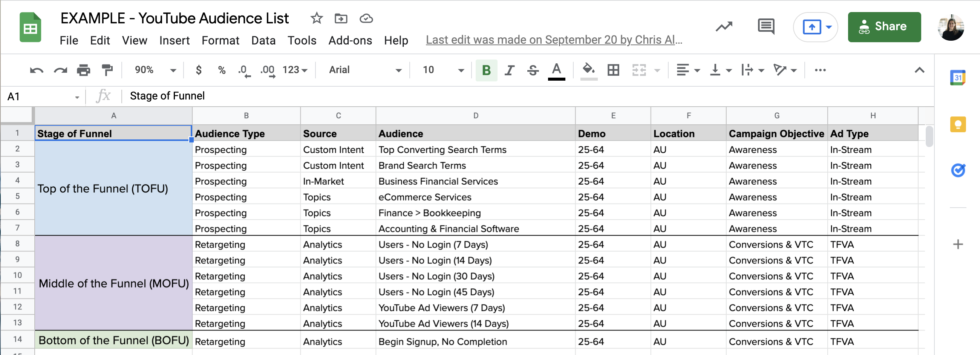Format selected cells as currency
Image resolution: width=980 pixels, height=355 pixels.
[x=199, y=70]
